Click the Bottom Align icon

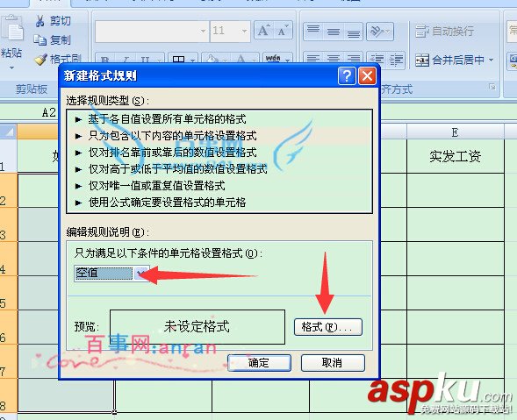click(353, 32)
